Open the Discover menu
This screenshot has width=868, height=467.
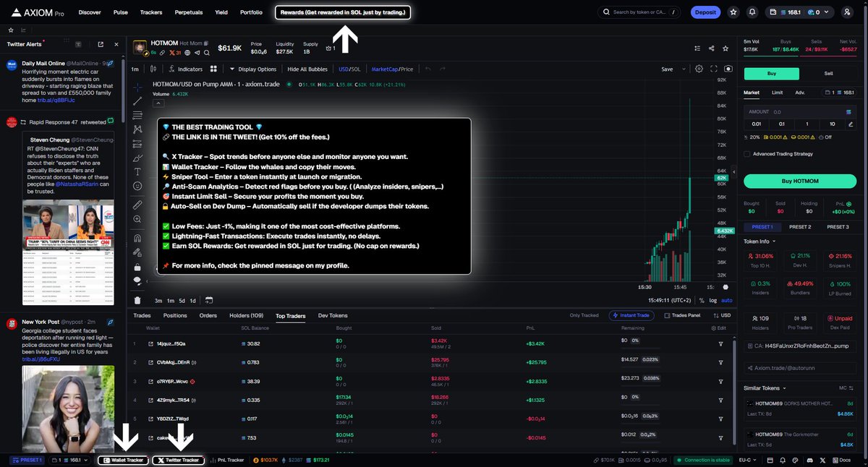90,12
